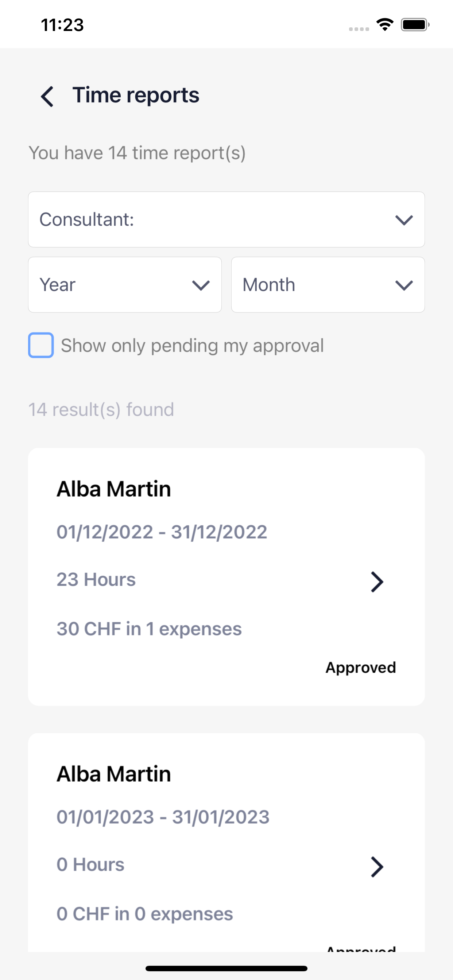
Task: Open the December 2022 report chevron arrow
Action: pos(377,582)
